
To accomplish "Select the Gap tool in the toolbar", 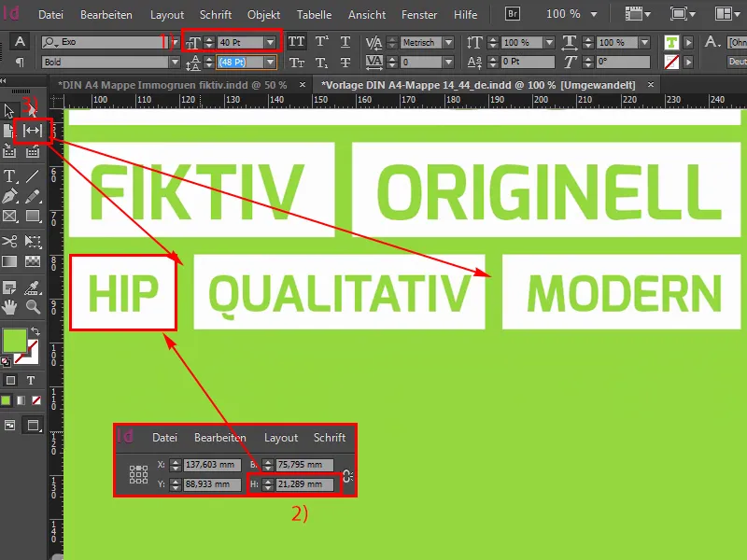I will [x=33, y=130].
